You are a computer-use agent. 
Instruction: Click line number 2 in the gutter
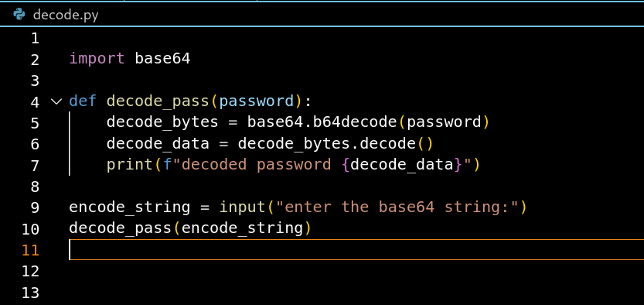pyautogui.click(x=36, y=60)
